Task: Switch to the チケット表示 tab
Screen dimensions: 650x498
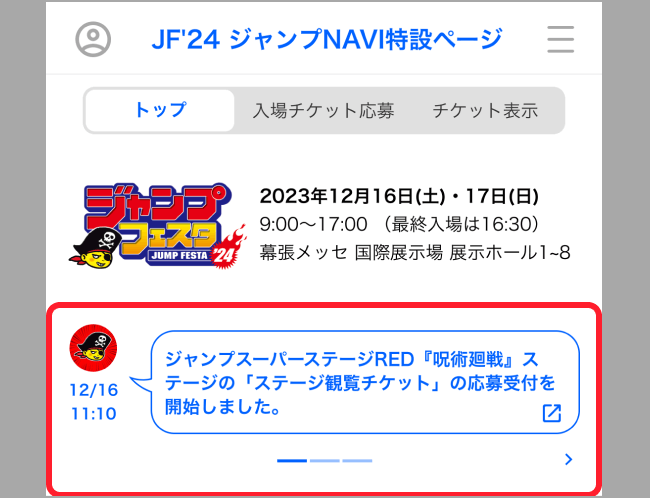Action: (x=485, y=111)
